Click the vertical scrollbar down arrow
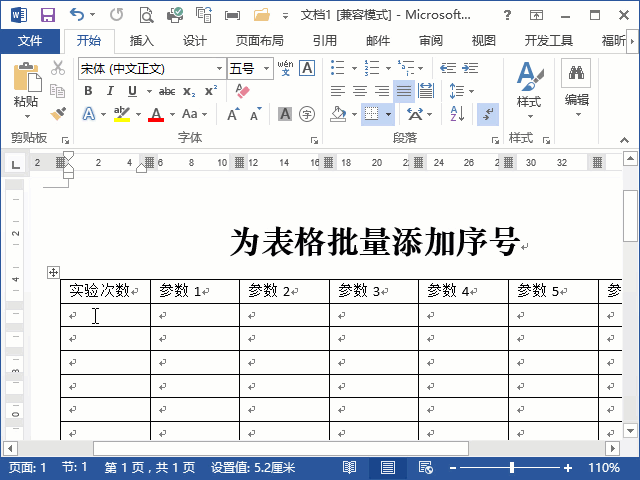This screenshot has height=480, width=640. (630, 430)
